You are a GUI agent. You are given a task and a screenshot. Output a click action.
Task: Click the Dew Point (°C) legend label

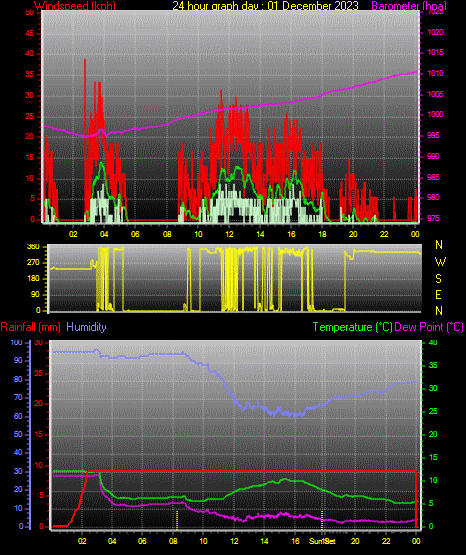(x=429, y=327)
